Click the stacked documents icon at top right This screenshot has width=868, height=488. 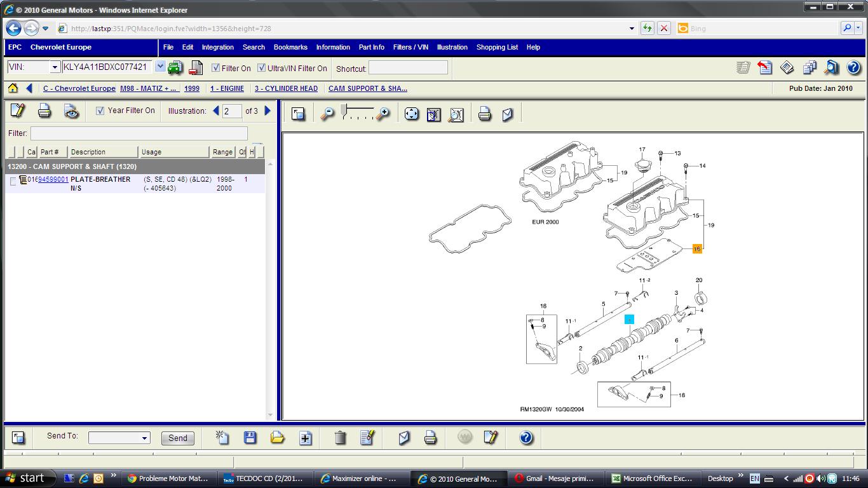(x=810, y=67)
